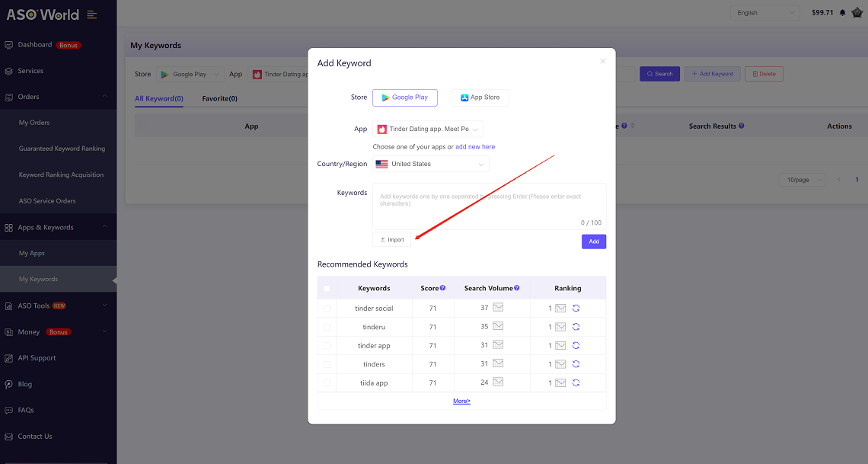The height and width of the screenshot is (464, 868).
Task: Click the Orders sidebar icon
Action: click(x=9, y=97)
